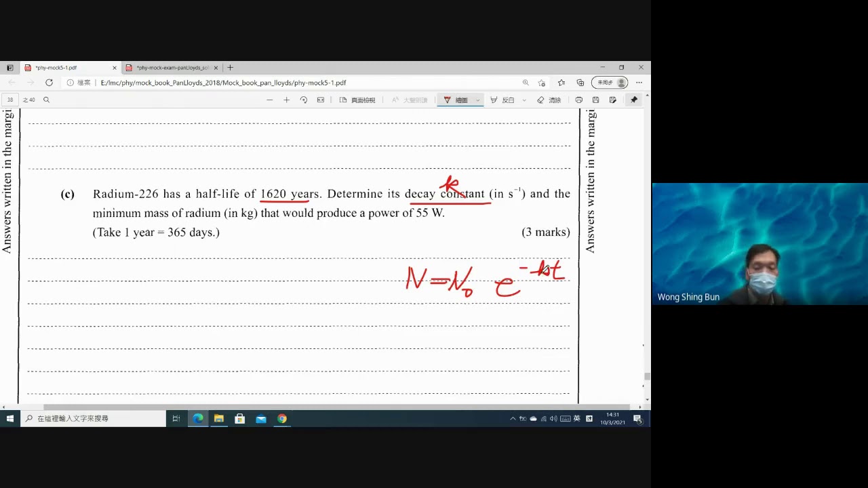Open the browser Settings and more menu
868x488 pixels.
[639, 83]
